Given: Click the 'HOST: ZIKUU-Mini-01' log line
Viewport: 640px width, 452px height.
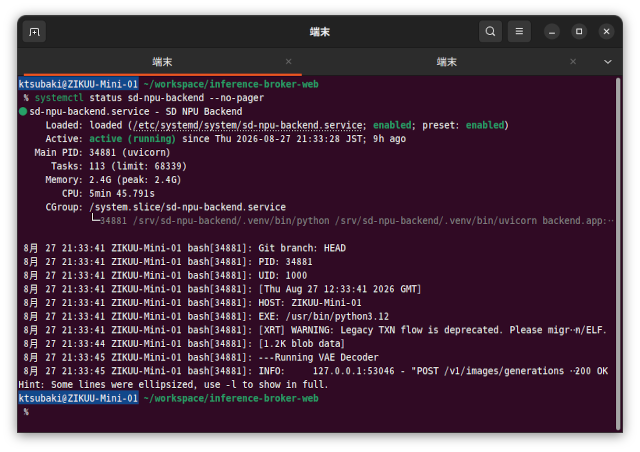Looking at the screenshot, I should pos(192,303).
